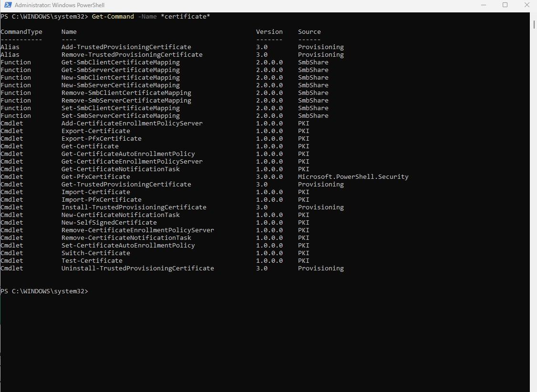
Task: Click Uninstall-TrustedProvisioningCertificate entry
Action: (x=138, y=268)
